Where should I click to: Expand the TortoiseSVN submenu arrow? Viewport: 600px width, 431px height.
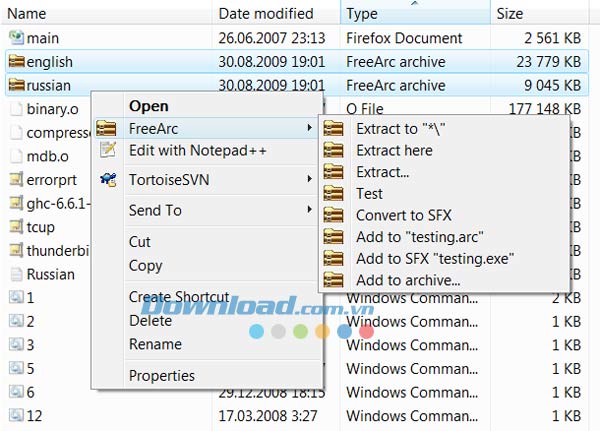(310, 180)
